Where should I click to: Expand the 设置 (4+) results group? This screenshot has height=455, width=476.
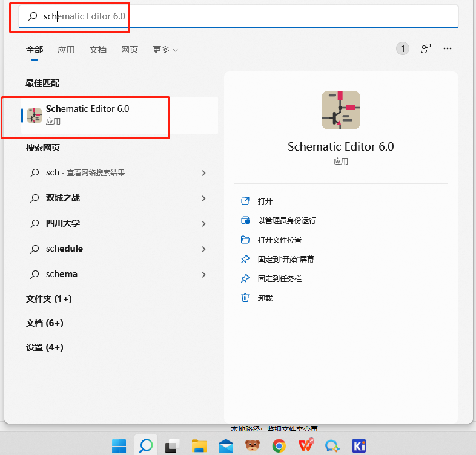click(45, 347)
